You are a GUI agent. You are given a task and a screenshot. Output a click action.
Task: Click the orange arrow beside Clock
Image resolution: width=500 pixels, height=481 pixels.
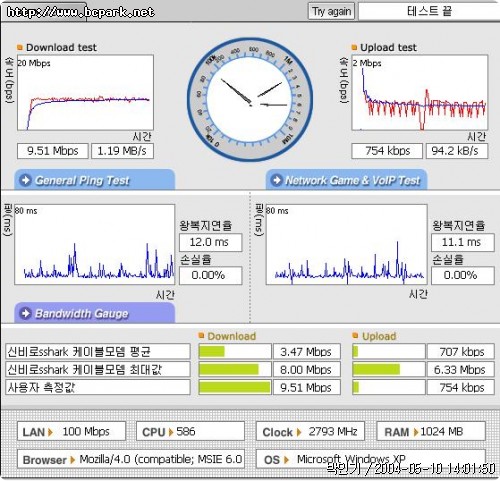(x=299, y=432)
